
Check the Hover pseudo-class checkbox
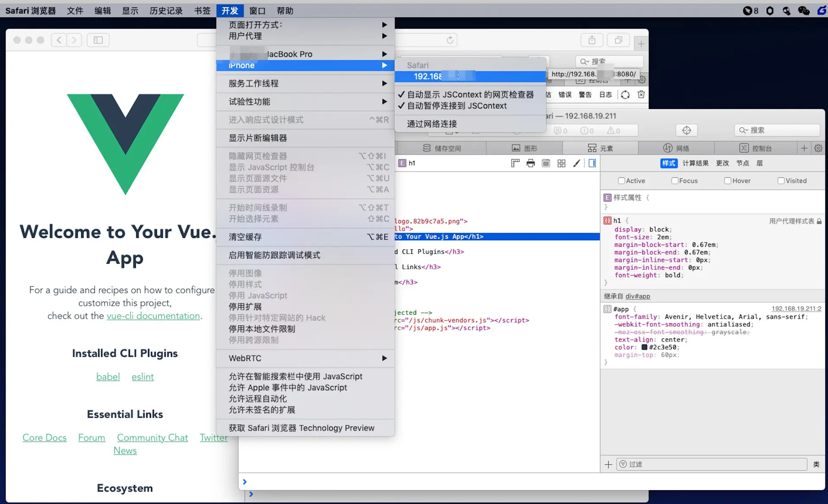point(728,181)
